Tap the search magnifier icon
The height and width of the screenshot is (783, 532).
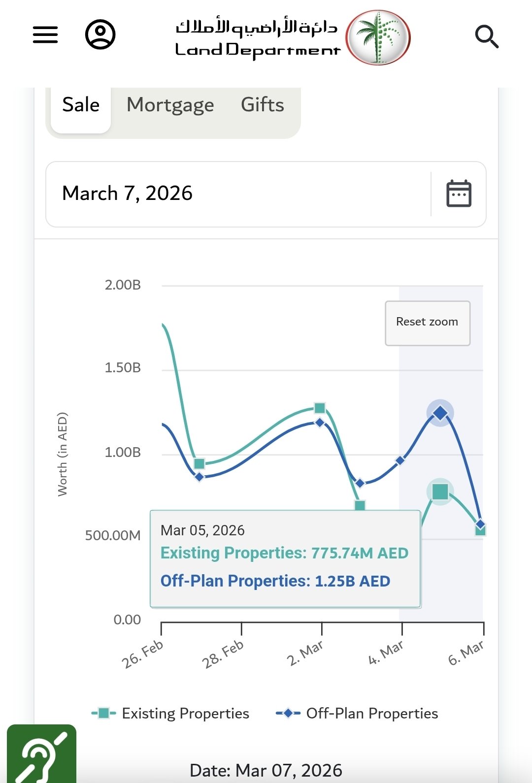coord(487,36)
